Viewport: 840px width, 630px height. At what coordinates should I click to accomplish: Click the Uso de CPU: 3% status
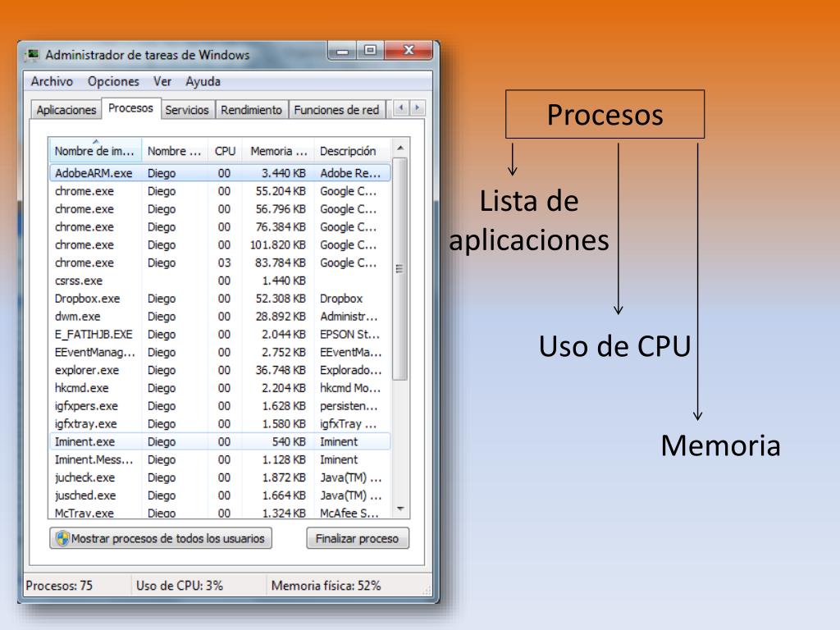pyautogui.click(x=180, y=586)
